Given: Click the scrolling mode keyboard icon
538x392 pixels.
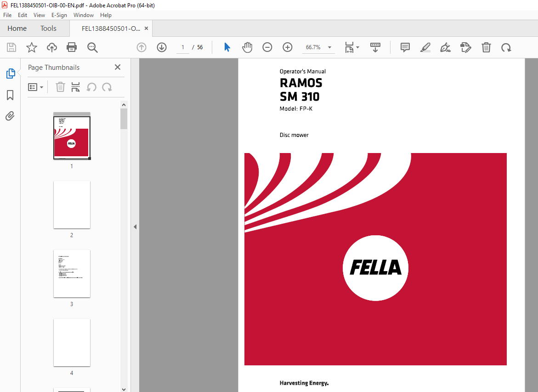Looking at the screenshot, I should (375, 47).
